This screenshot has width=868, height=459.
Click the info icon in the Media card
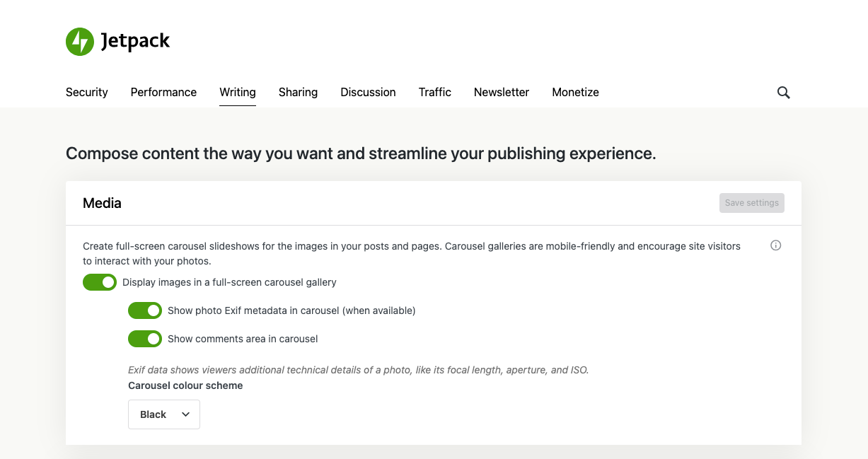[x=775, y=245]
